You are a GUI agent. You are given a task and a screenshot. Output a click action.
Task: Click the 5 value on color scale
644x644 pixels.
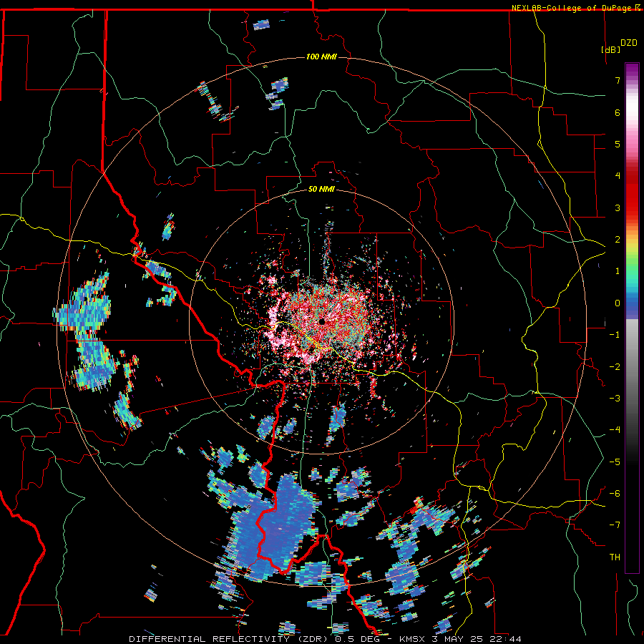[x=618, y=144]
